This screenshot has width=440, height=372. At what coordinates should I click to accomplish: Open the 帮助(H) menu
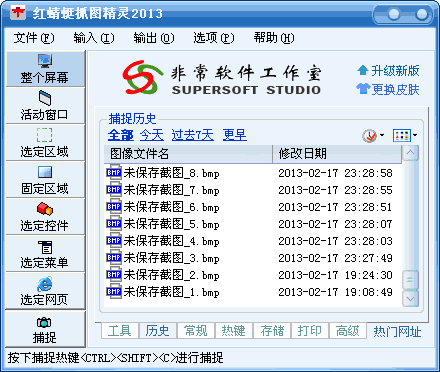click(274, 38)
